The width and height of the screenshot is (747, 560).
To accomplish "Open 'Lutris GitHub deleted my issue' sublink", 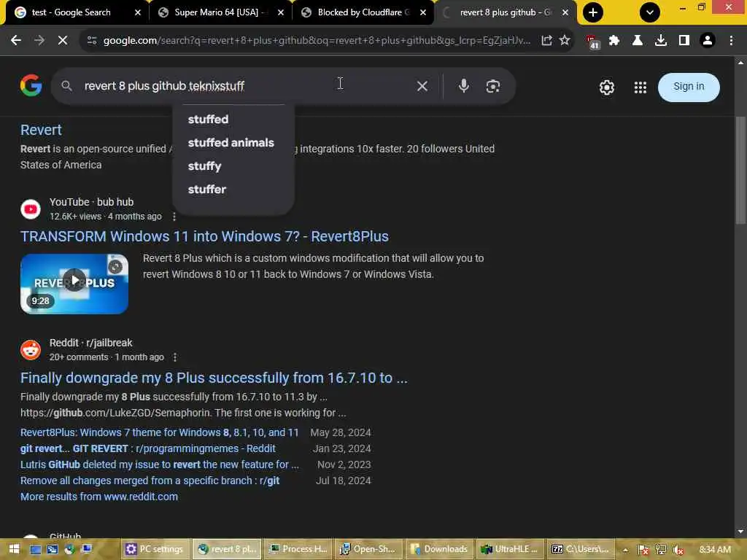I will coord(160,464).
